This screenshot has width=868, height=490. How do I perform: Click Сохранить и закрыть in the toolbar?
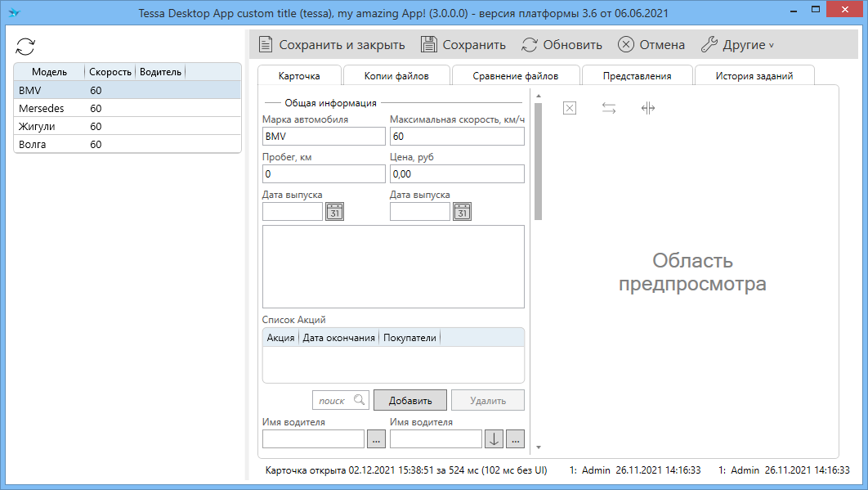pos(331,45)
